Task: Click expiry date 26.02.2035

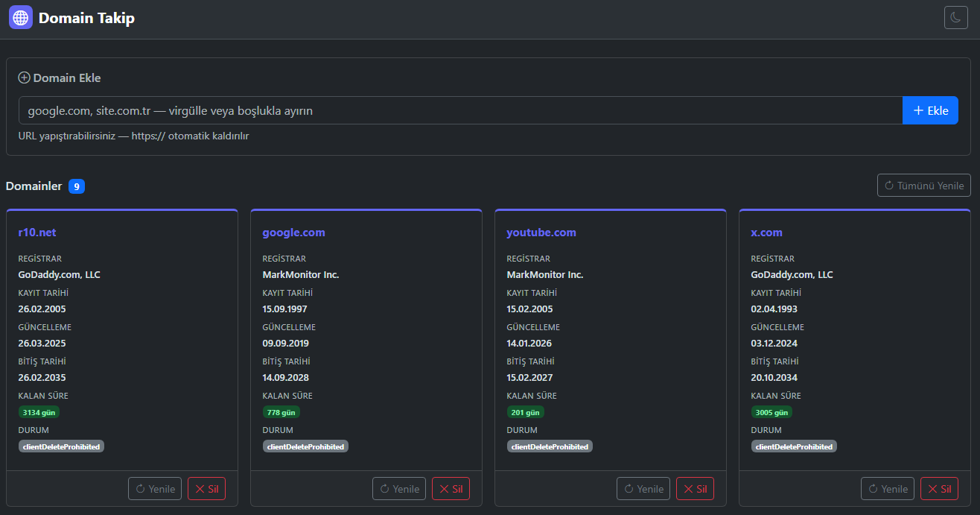Action: pos(42,378)
